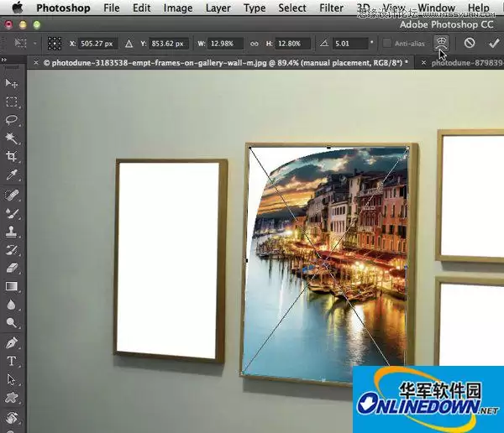Image resolution: width=504 pixels, height=433 pixels.
Task: Switch to the empt-frames-on-gallery-wall document tab
Action: click(227, 63)
